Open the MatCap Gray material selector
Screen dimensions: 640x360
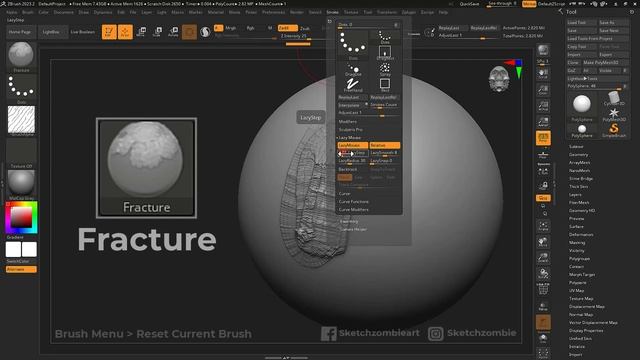coord(21,183)
